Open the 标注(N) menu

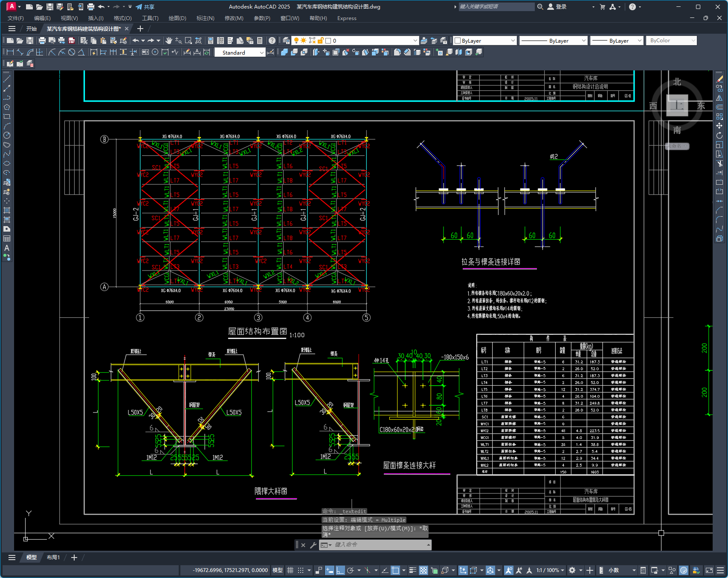[205, 18]
